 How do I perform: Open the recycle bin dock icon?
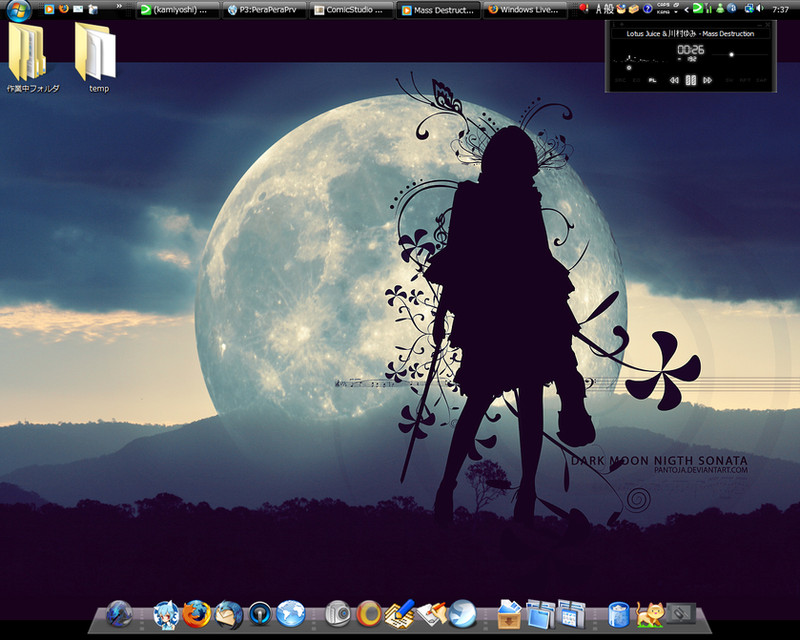(619, 614)
